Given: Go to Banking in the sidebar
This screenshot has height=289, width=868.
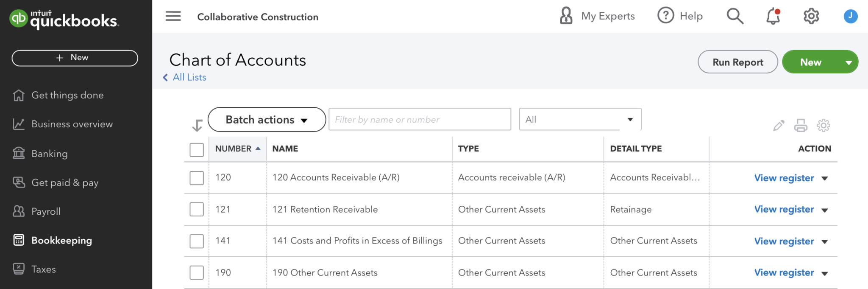Looking at the screenshot, I should click(49, 154).
